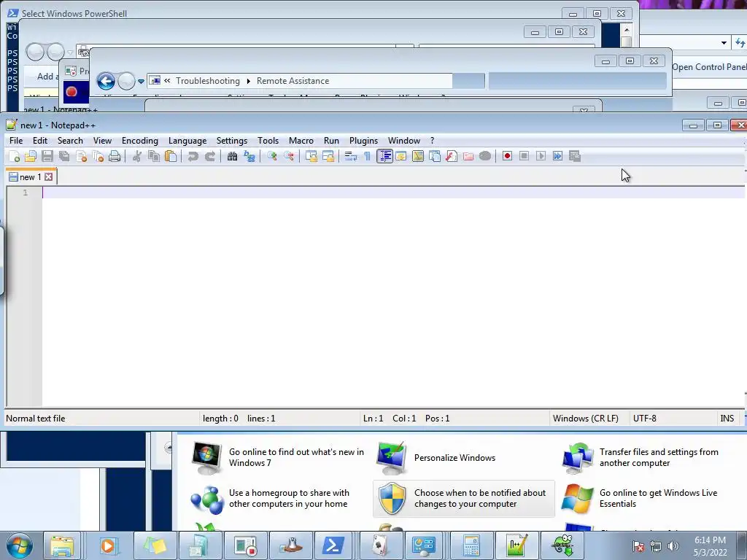Screen dimensions: 747x560
Task: Open the Document Map toolbar icon
Action: [x=418, y=156]
